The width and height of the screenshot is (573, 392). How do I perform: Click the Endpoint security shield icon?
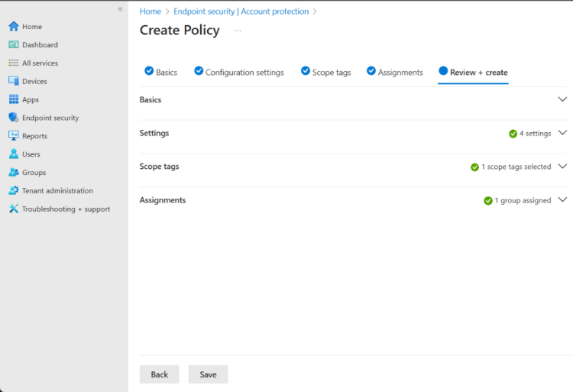coord(14,117)
